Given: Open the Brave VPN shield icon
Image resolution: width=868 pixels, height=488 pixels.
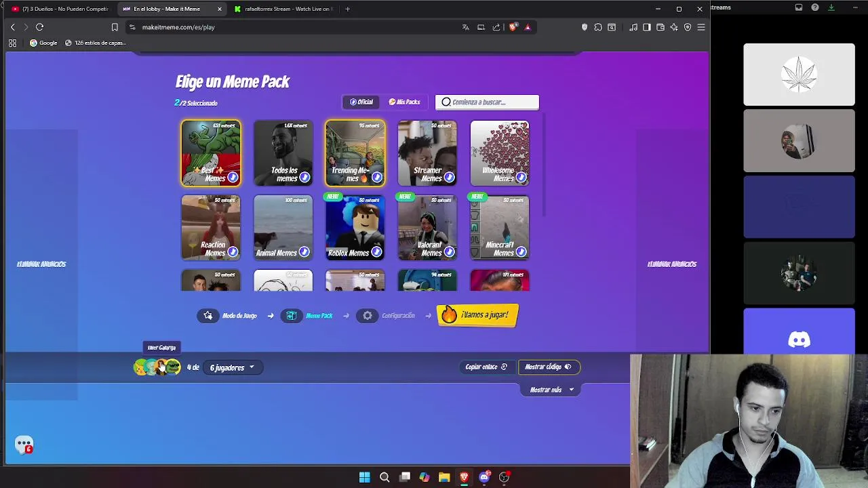Looking at the screenshot, I should click(688, 27).
